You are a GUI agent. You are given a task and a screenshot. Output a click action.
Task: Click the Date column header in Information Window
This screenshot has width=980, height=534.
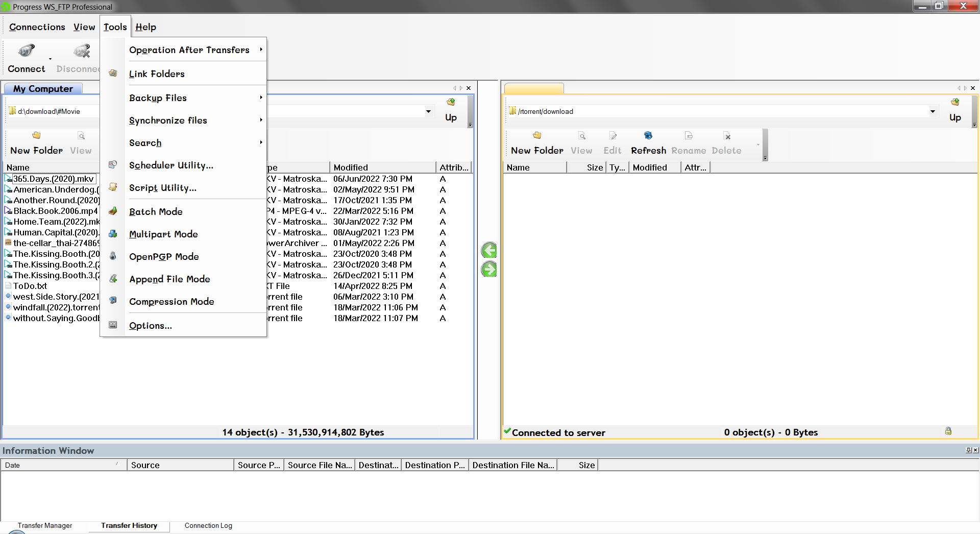pos(64,465)
